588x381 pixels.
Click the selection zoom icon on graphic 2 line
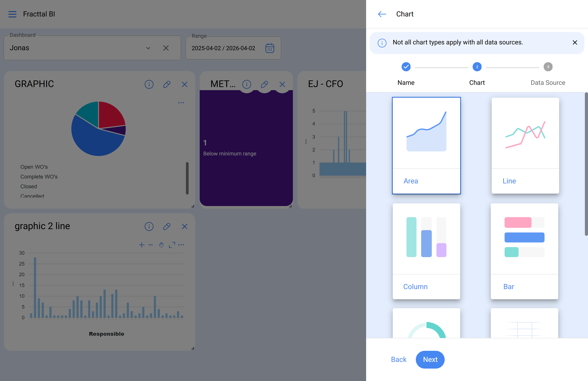(172, 245)
